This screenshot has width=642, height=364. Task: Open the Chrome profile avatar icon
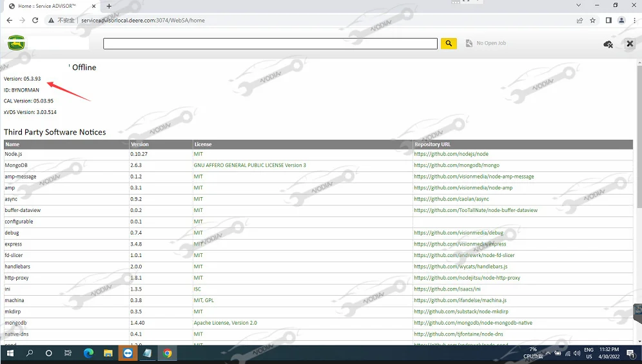[621, 20]
